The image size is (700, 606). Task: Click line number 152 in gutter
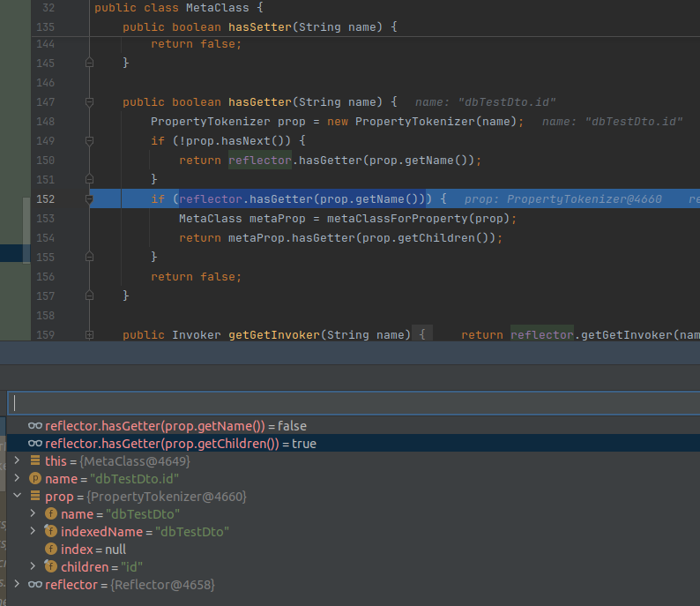point(46,199)
